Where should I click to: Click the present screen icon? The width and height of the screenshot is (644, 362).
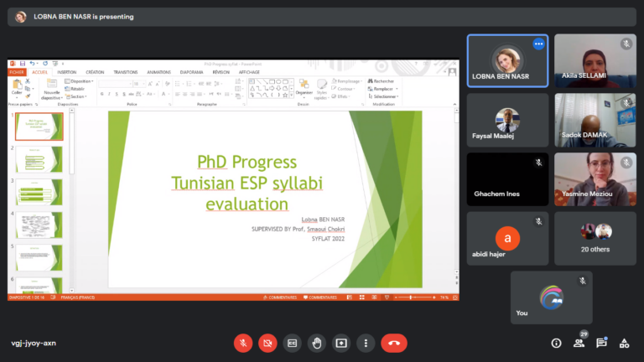click(x=340, y=343)
